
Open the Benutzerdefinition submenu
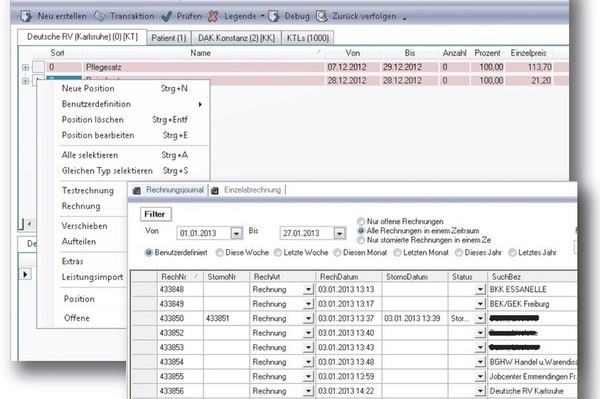tap(124, 104)
